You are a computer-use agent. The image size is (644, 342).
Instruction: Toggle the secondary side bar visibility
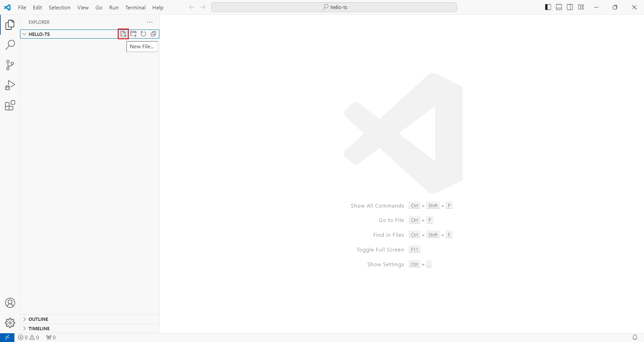click(570, 7)
